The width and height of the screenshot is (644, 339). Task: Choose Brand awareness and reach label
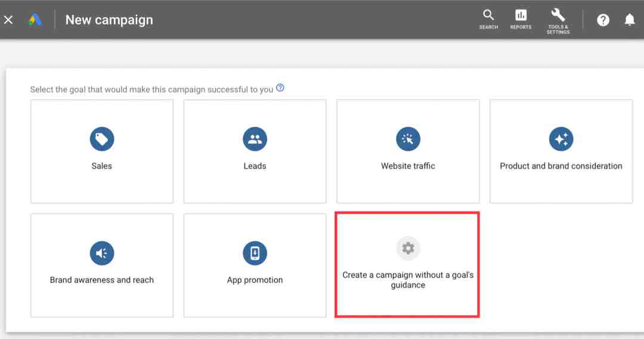tap(102, 280)
